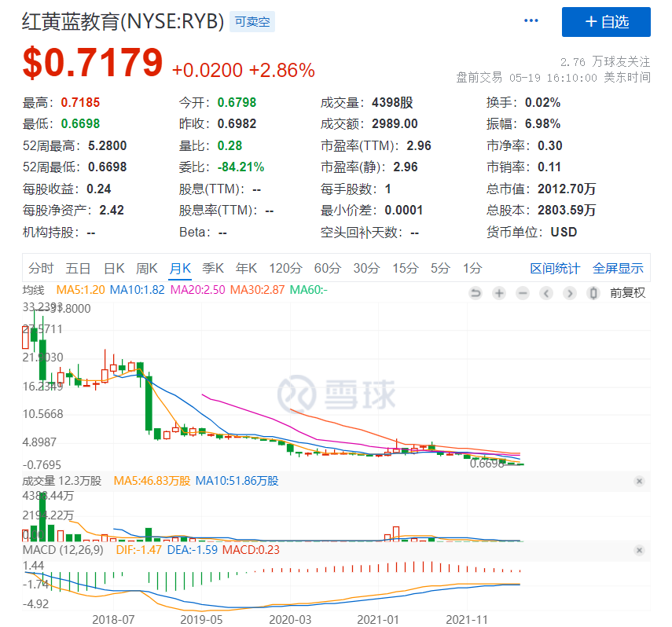Add stock to watchlist with 自选 button
This screenshot has width=672, height=627.
606,22
